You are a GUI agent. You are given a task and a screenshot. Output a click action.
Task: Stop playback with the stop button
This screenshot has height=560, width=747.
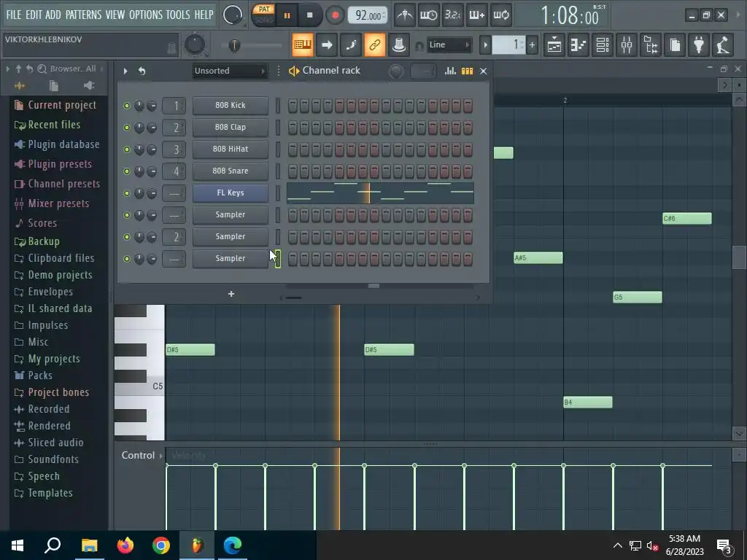click(x=309, y=15)
